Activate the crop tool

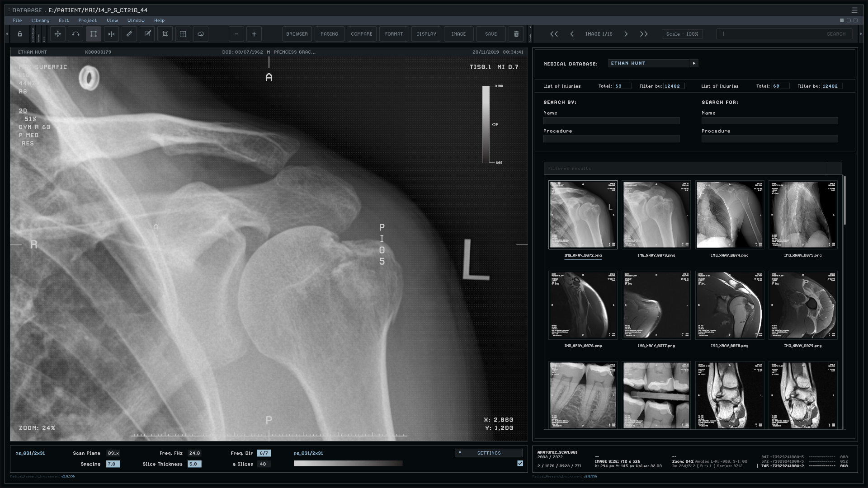pyautogui.click(x=165, y=34)
